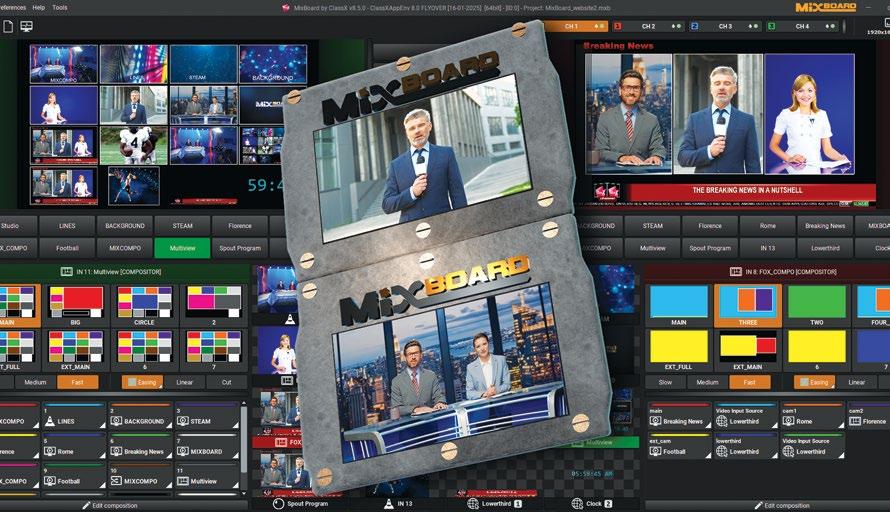The image size is (890, 512).
Task: Enable Easing in the FOX_COMPO panel
Action: pos(815,383)
